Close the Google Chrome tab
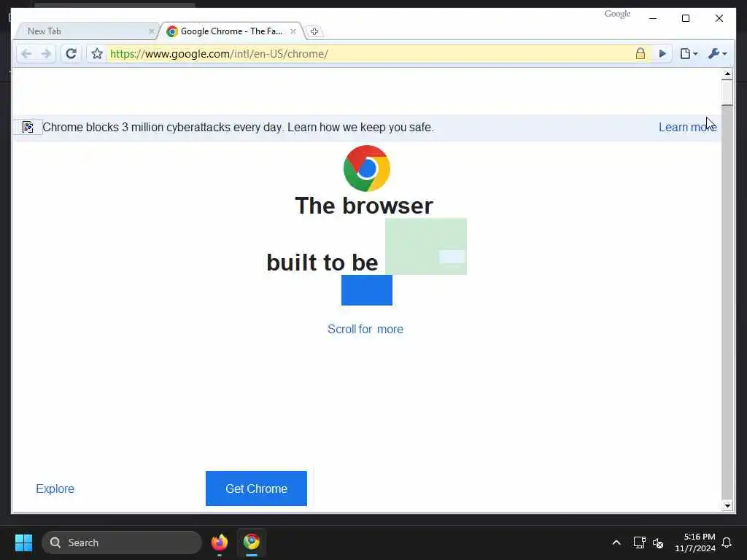This screenshot has height=560, width=747. point(293,31)
